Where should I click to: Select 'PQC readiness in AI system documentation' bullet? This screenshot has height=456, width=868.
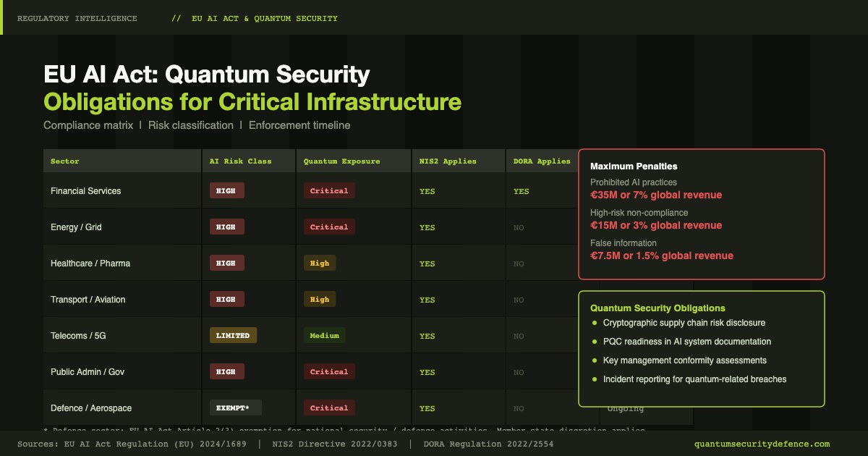click(x=687, y=342)
